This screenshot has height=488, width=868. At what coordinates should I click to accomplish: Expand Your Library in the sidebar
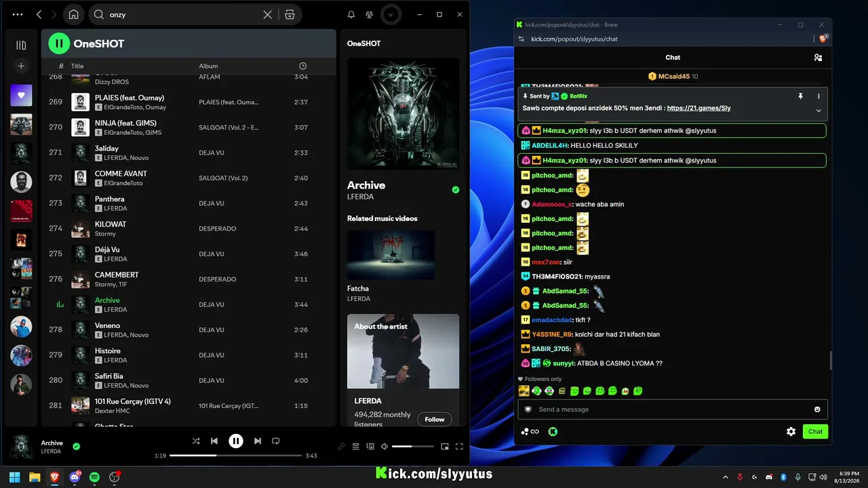[x=21, y=45]
